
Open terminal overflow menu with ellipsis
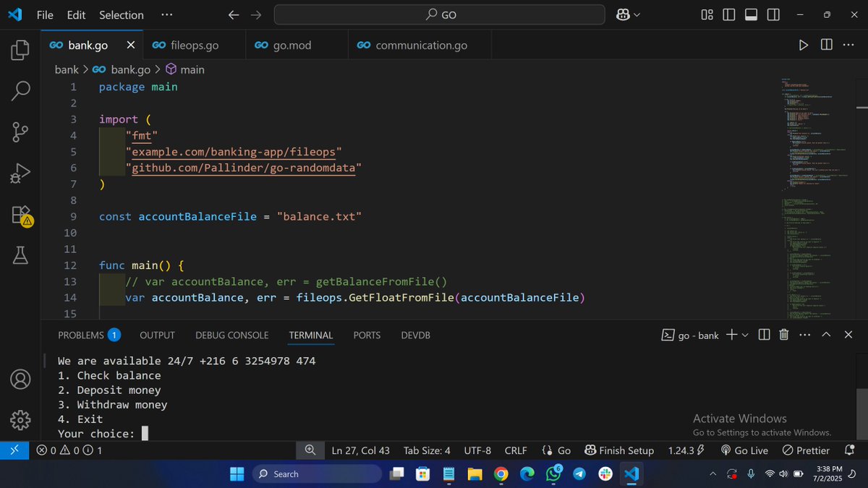805,335
